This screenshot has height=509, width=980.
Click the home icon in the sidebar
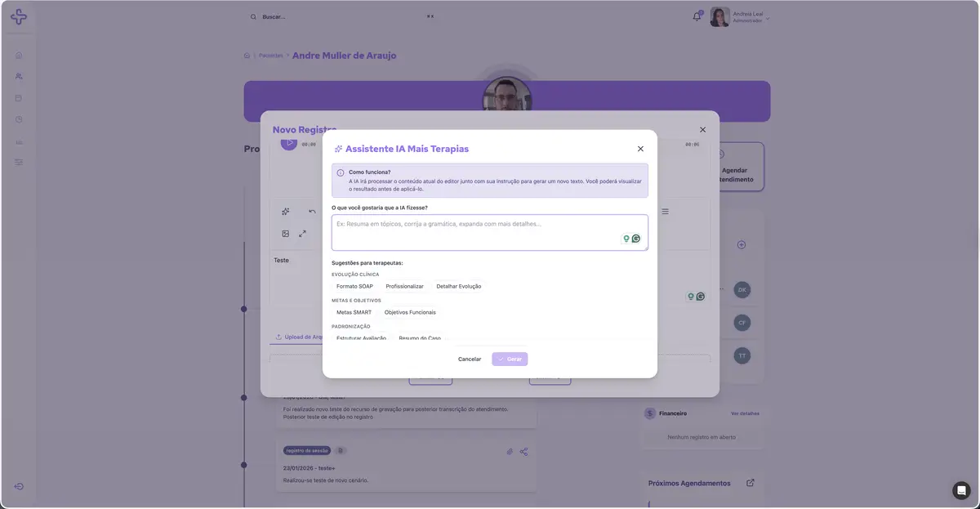pos(19,56)
